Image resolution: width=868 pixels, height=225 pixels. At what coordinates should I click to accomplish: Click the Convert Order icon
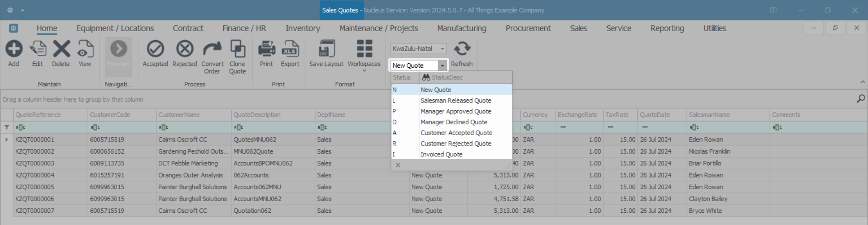(212, 49)
